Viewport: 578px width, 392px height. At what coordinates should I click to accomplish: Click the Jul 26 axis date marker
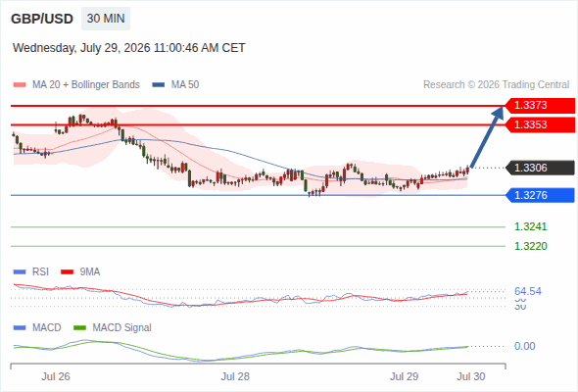click(56, 376)
